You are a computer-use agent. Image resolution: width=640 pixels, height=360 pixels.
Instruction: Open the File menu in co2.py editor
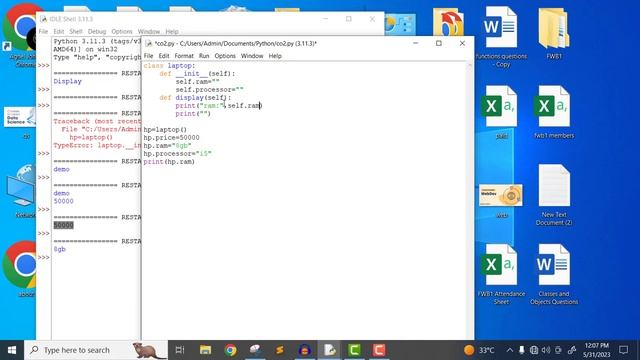[x=149, y=56]
